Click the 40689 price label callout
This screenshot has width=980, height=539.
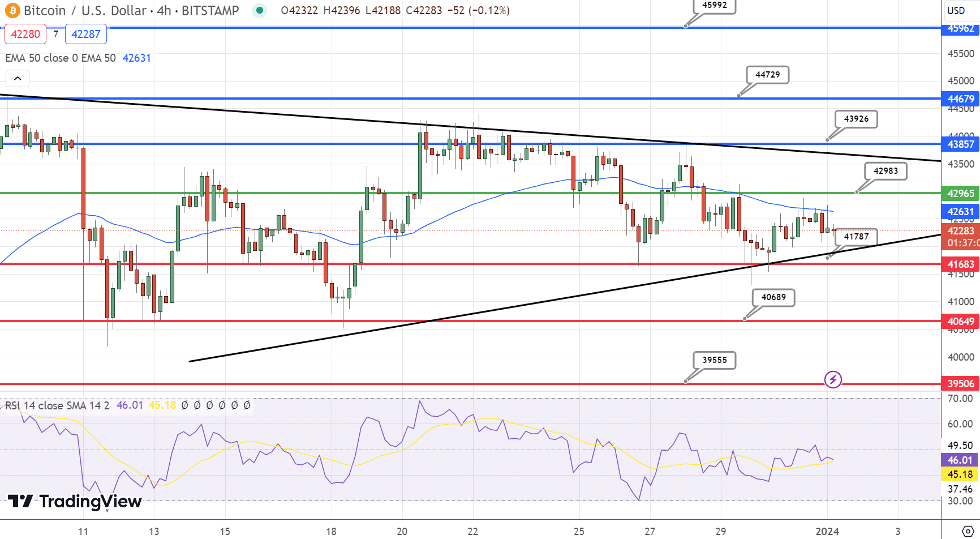(x=773, y=297)
